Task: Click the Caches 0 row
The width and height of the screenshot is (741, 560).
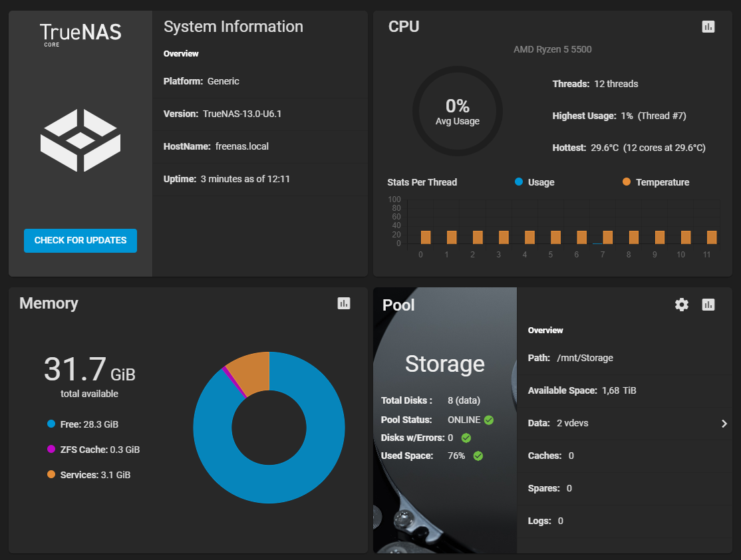Action: [x=625, y=456]
